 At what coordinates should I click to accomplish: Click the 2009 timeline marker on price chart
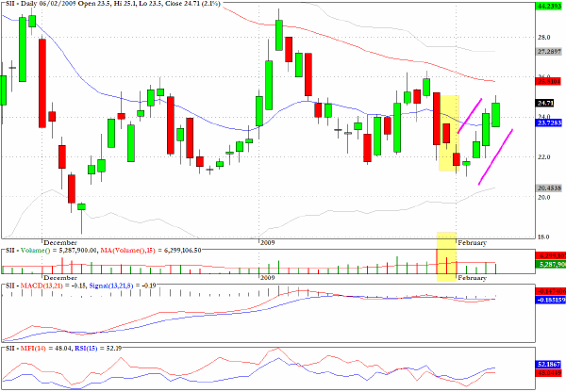[x=268, y=242]
